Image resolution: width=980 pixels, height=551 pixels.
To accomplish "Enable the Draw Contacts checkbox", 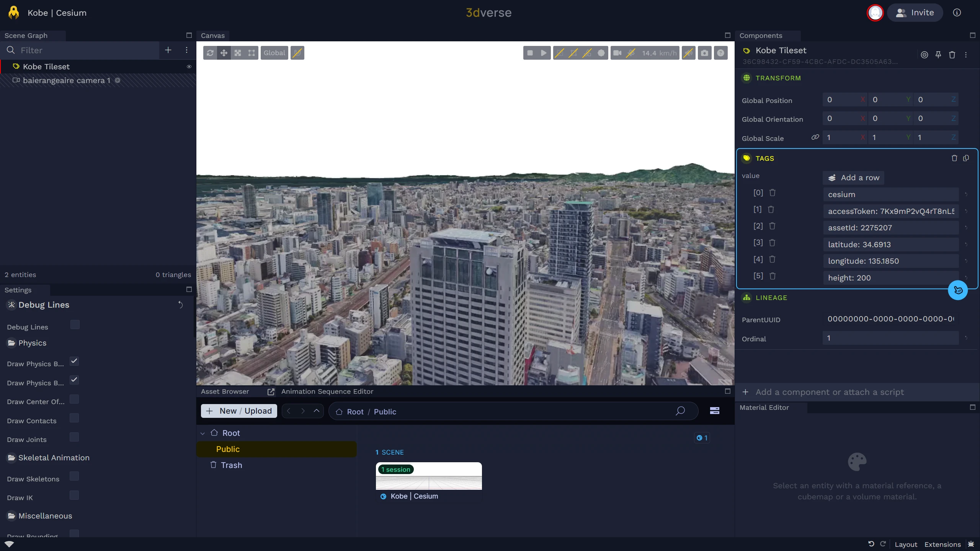I will [74, 418].
